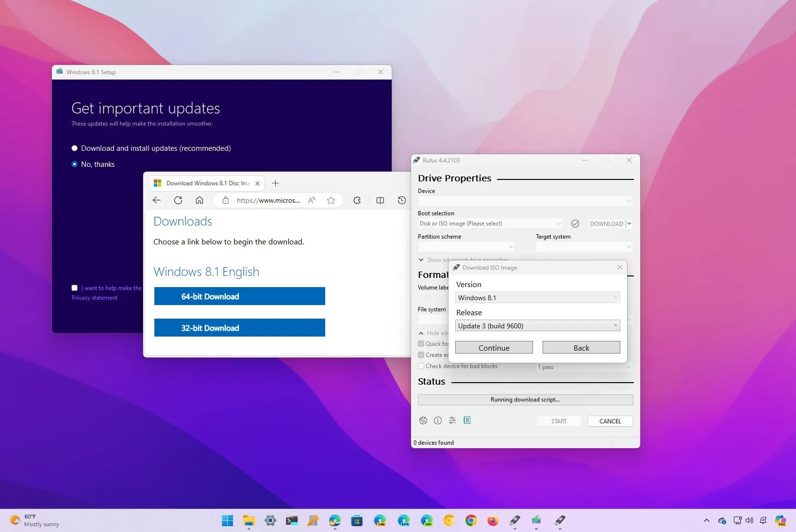Uncheck the Quick format checkbox
796x532 pixels.
coord(421,343)
